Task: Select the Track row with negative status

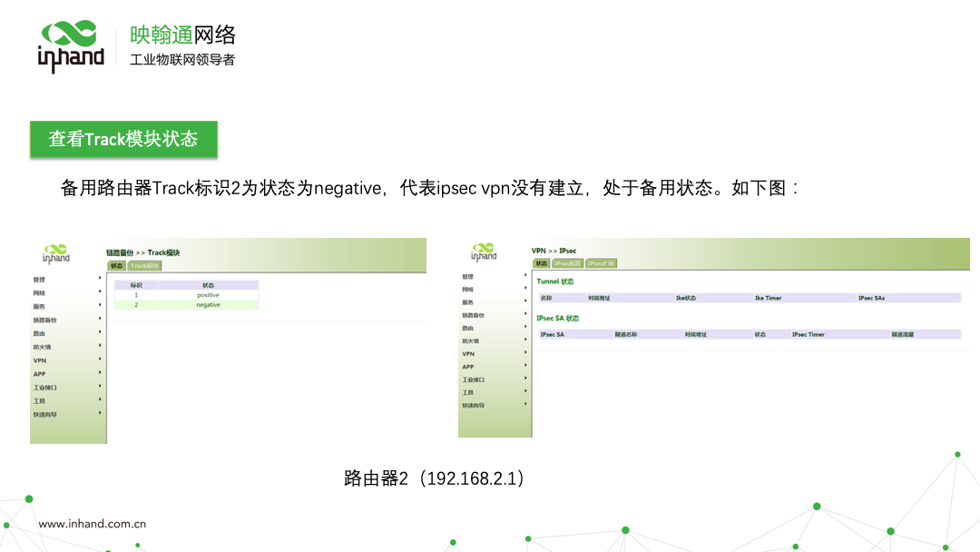Action: 186,305
